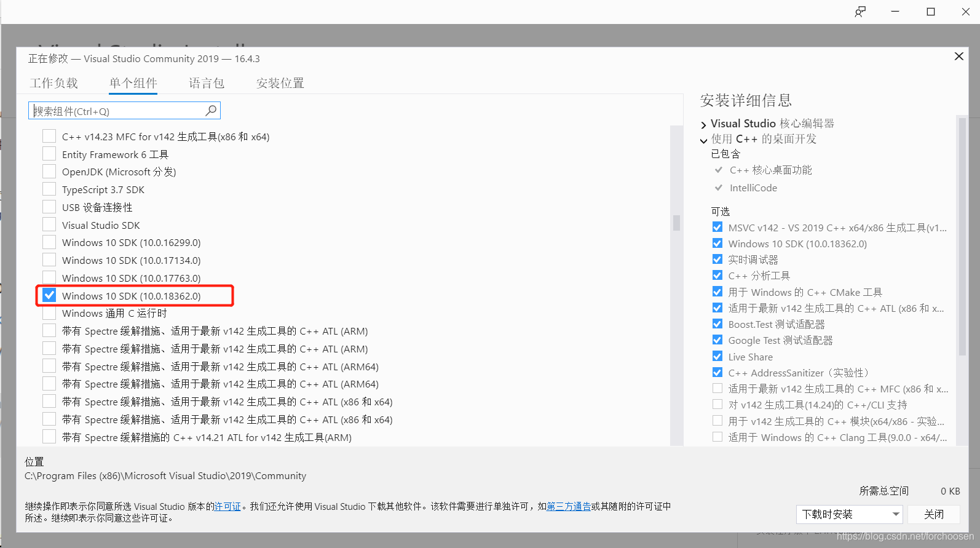Enable USB 设备连接性 checkbox
Image resolution: width=980 pixels, height=548 pixels.
[49, 207]
